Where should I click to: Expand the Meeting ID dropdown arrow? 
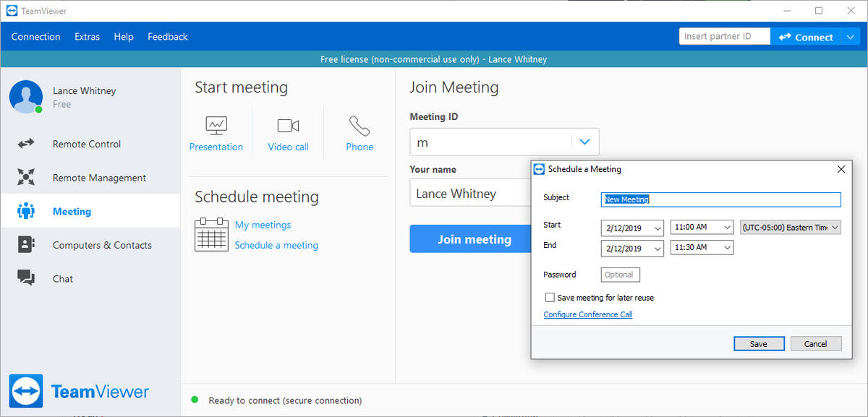[x=585, y=142]
